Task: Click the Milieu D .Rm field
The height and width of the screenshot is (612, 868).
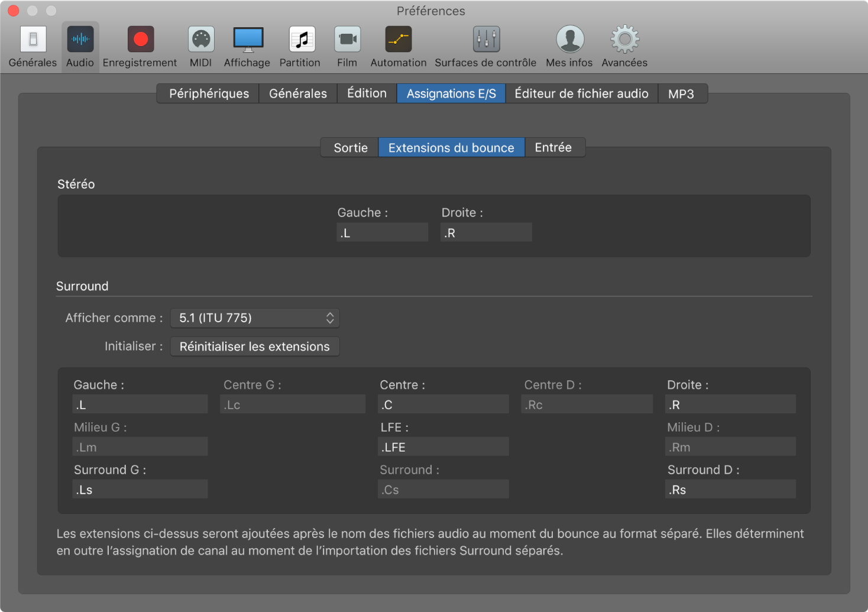Action: point(731,447)
